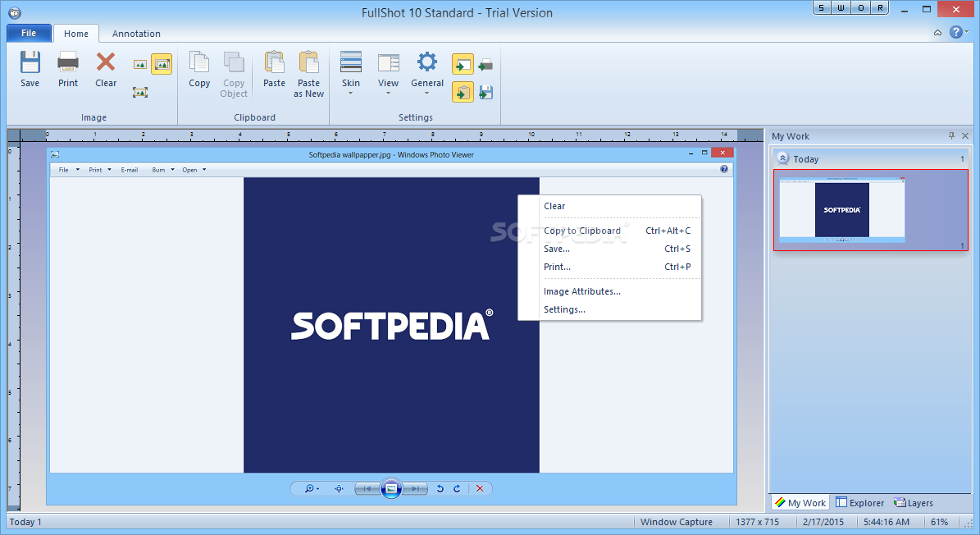Click the resize grip in the status bar corner
Image resolution: width=980 pixels, height=535 pixels.
[969, 524]
